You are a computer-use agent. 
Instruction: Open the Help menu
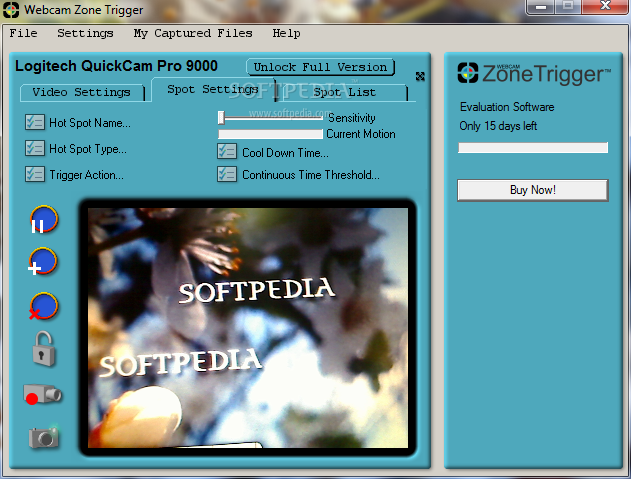[x=287, y=33]
